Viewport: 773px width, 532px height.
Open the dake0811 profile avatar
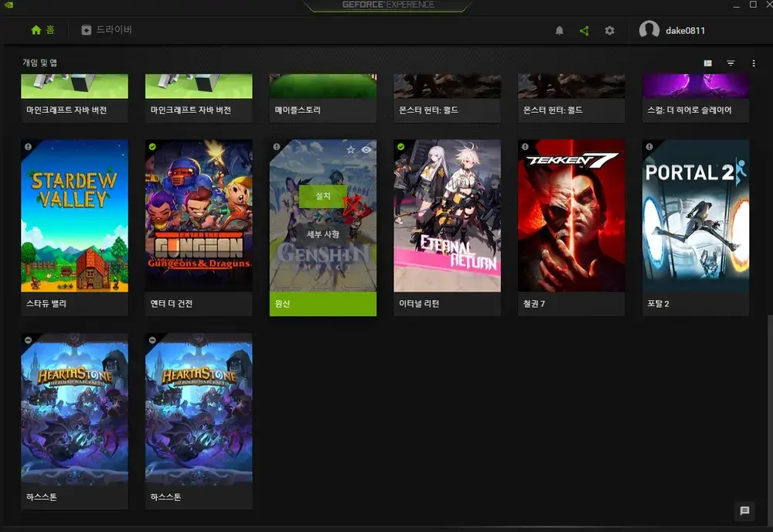(649, 30)
